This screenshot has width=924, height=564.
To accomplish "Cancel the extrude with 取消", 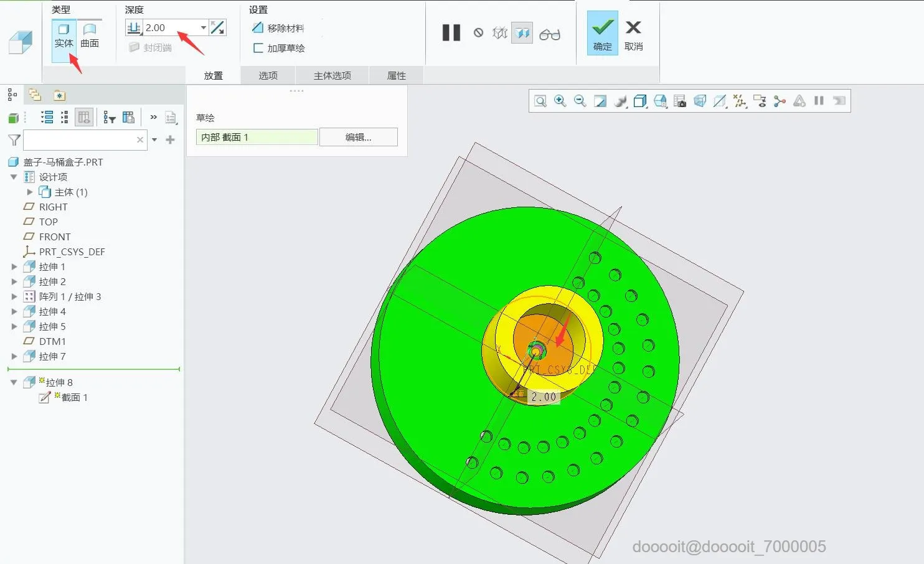I will click(x=634, y=35).
